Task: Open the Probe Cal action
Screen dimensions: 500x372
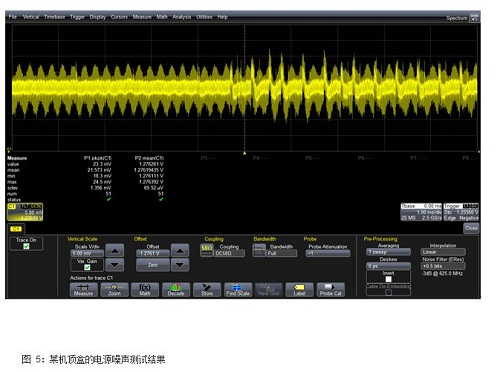Action: click(330, 290)
